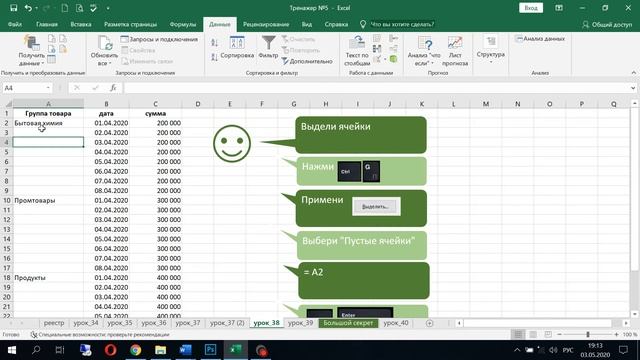Click the insert function fx icon
The height and width of the screenshot is (360, 640).
coord(113,88)
